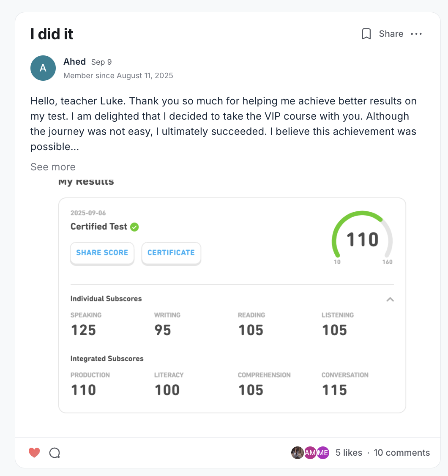View the 5 likes list
The height and width of the screenshot is (476, 448).
coord(349,453)
